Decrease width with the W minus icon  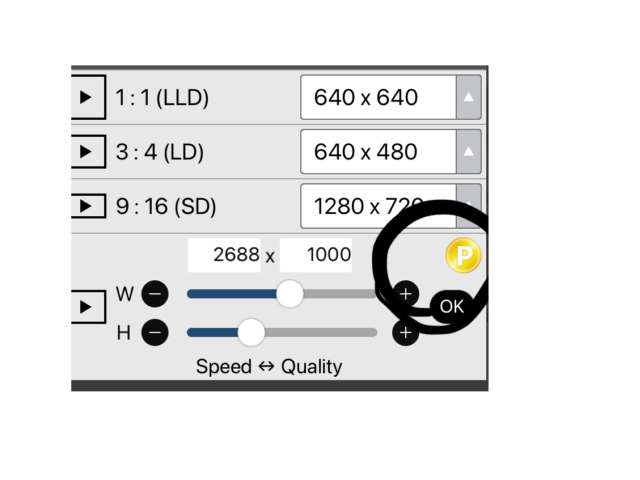click(155, 294)
